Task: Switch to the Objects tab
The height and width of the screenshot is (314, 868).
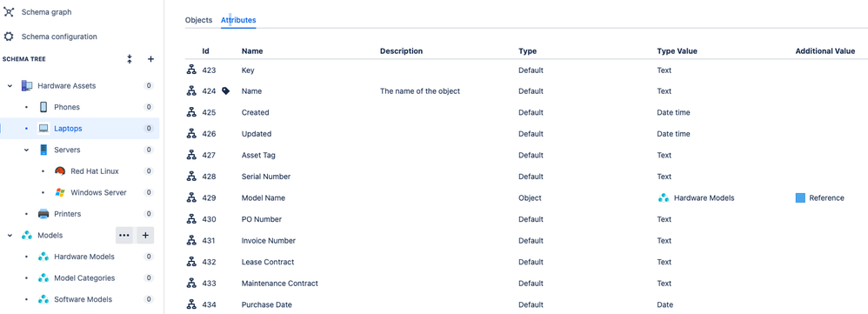Action: tap(198, 20)
